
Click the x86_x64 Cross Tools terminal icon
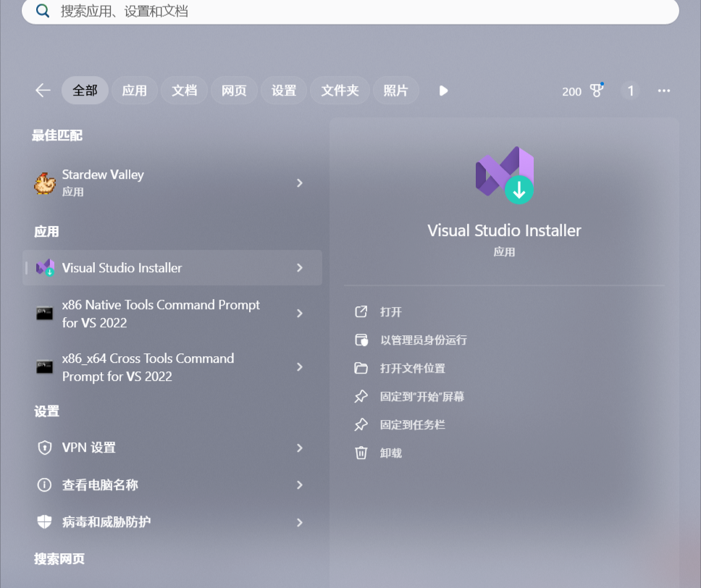45,366
